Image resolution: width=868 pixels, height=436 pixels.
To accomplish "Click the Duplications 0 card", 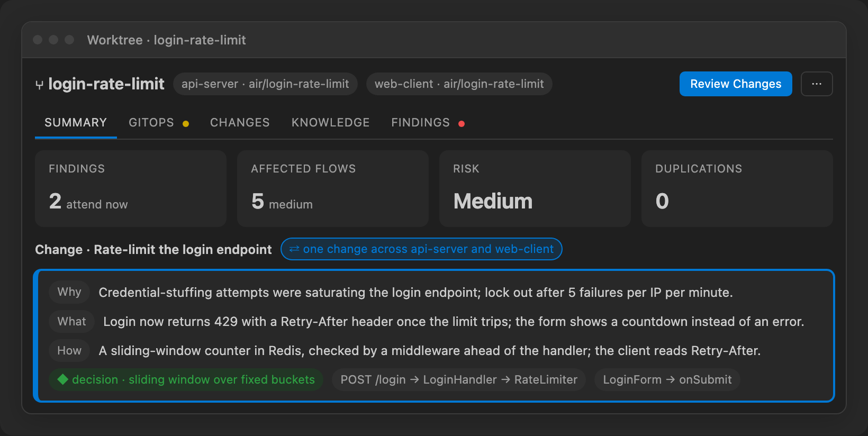I will point(737,188).
